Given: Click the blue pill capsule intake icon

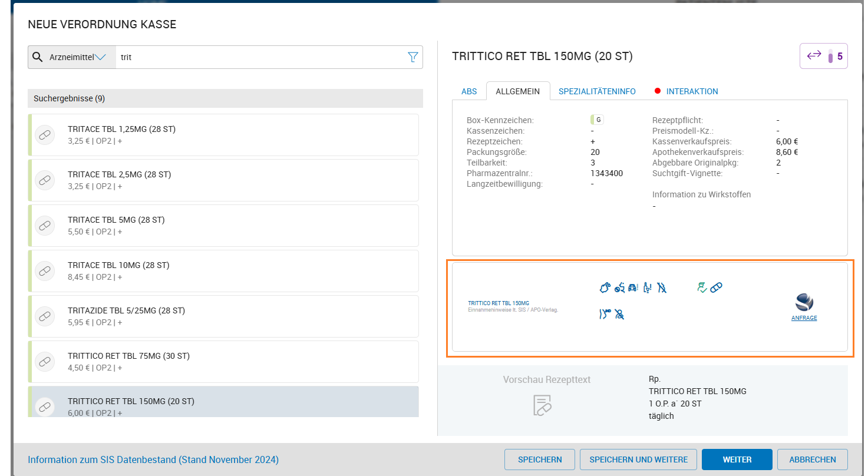Looking at the screenshot, I should 716,287.
